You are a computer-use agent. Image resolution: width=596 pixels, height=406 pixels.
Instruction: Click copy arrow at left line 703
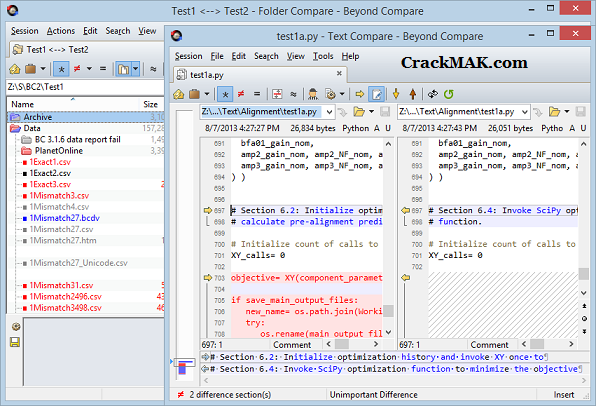tap(208, 278)
